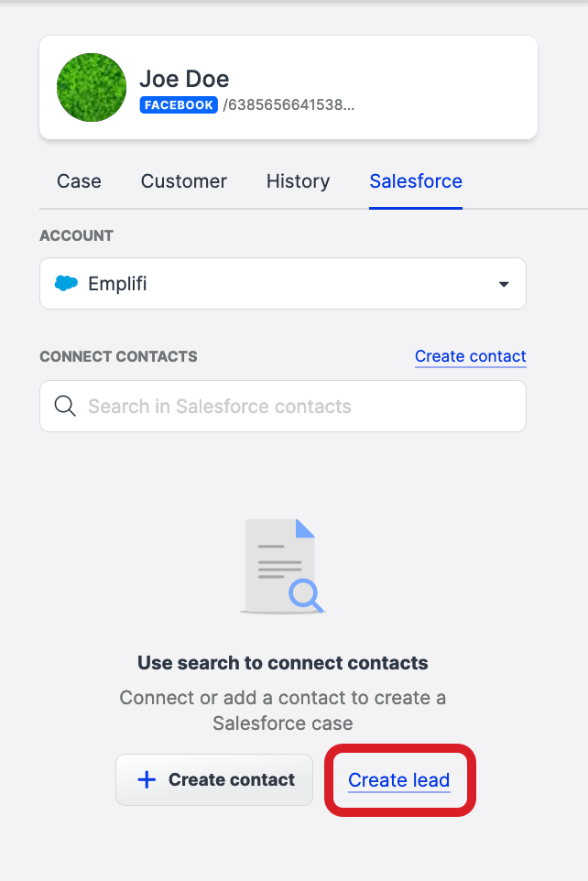Click the Salesforce cloud icon next to Emplifi
Image resolution: width=588 pixels, height=881 pixels.
66,283
